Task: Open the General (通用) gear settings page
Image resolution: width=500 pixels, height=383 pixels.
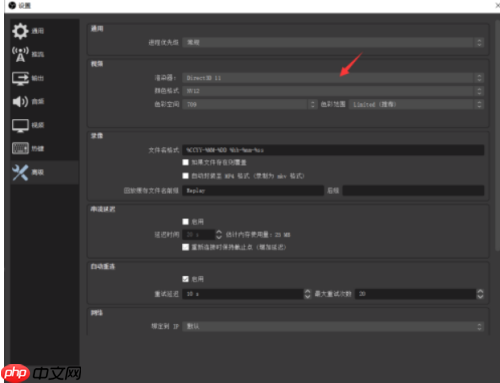Action: click(28, 31)
